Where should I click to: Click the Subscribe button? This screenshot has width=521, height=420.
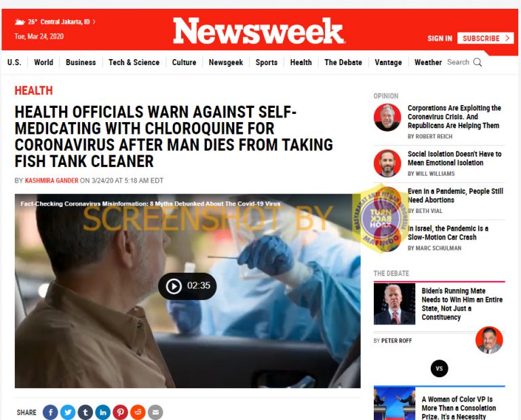486,38
